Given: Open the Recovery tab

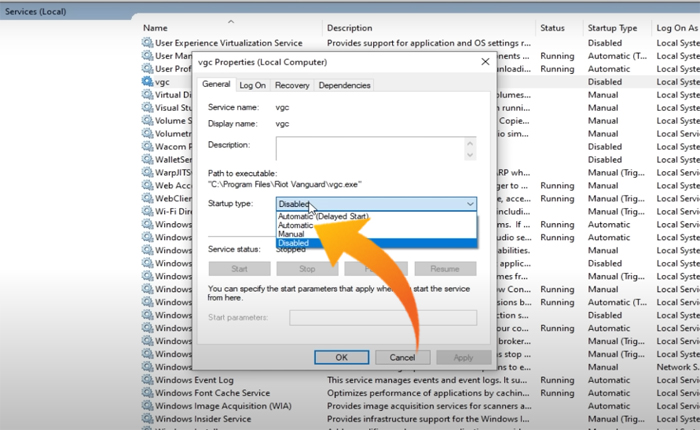Looking at the screenshot, I should point(292,86).
